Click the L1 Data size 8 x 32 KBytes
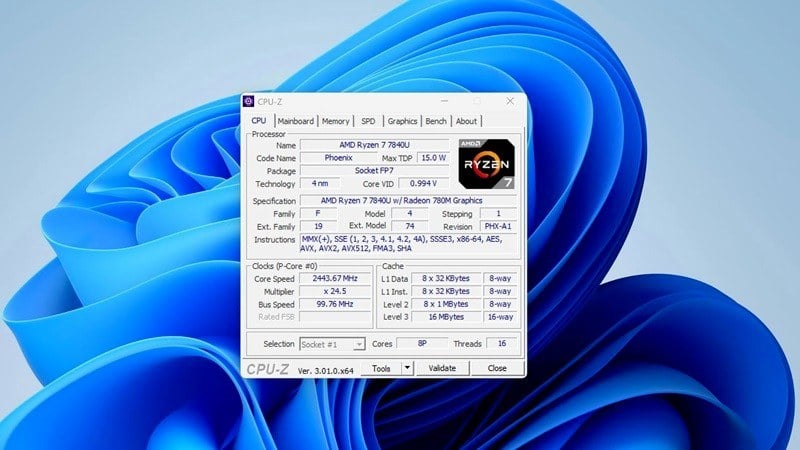The height and width of the screenshot is (450, 800). click(446, 279)
